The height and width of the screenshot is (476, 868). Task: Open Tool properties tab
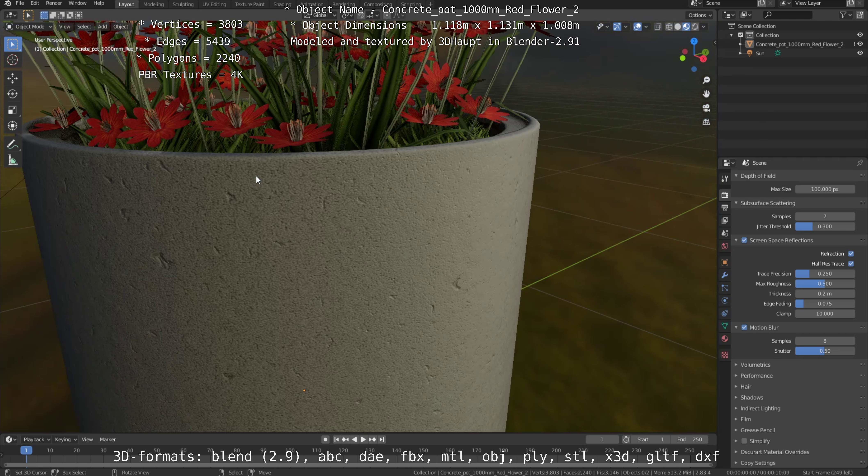tap(724, 179)
